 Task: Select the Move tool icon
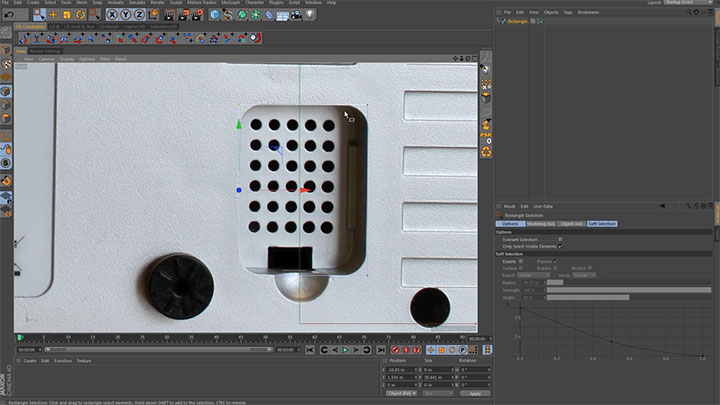pyautogui.click(x=53, y=15)
